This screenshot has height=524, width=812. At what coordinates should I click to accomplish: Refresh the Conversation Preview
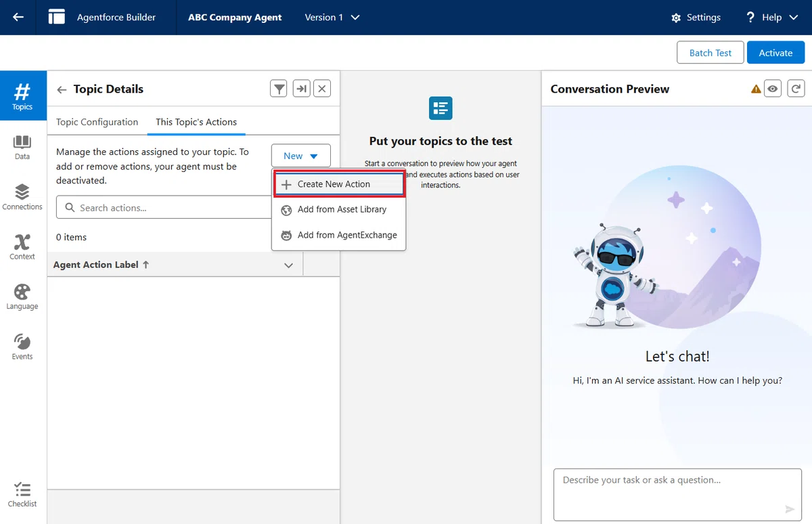click(796, 89)
